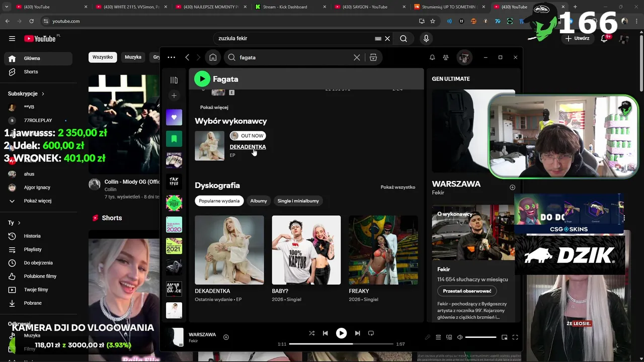
Task: Click Pokaż wszystko in Dyskografia
Action: pos(398,187)
